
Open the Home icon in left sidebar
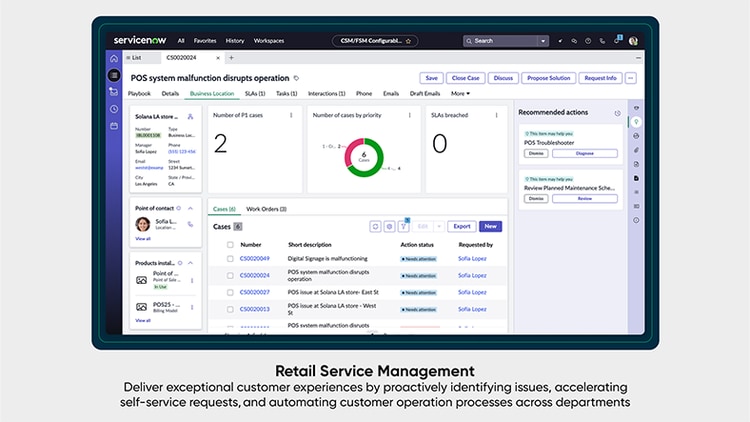click(x=114, y=59)
